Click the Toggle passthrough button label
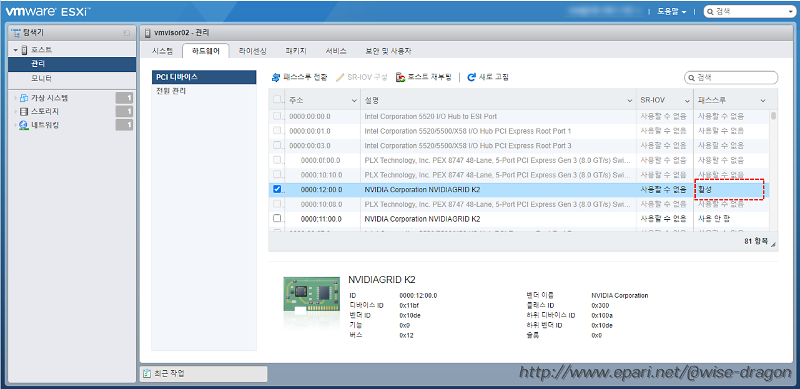The width and height of the screenshot is (800, 389). click(x=305, y=77)
